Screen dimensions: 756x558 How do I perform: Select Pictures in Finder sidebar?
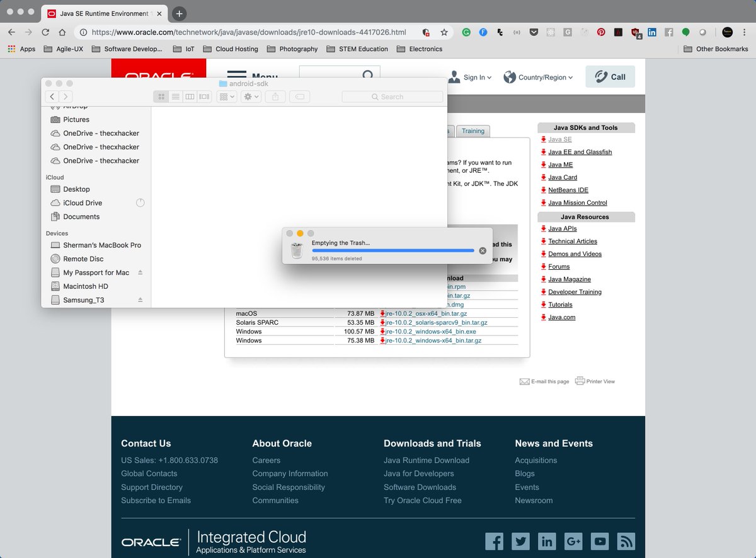coord(76,119)
